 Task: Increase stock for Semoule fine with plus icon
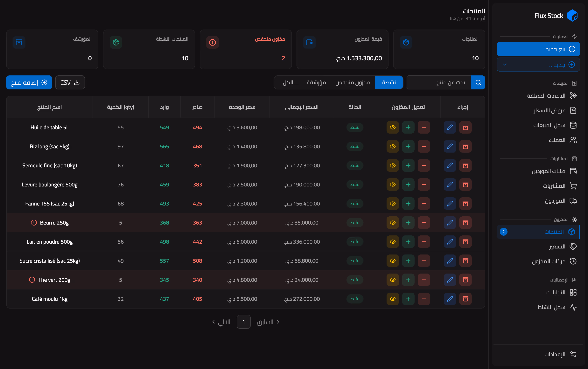408,165
